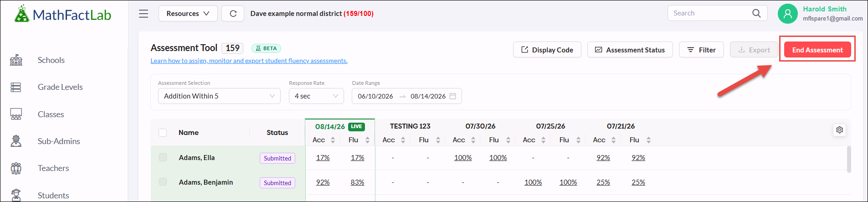Click the Classes sidebar icon
Screen dimensions: 868x202
(16, 114)
